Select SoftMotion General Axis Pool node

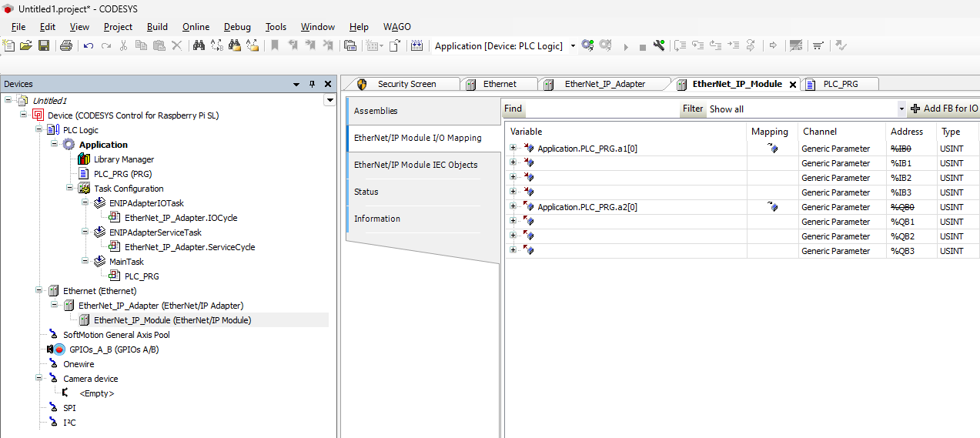pos(116,335)
